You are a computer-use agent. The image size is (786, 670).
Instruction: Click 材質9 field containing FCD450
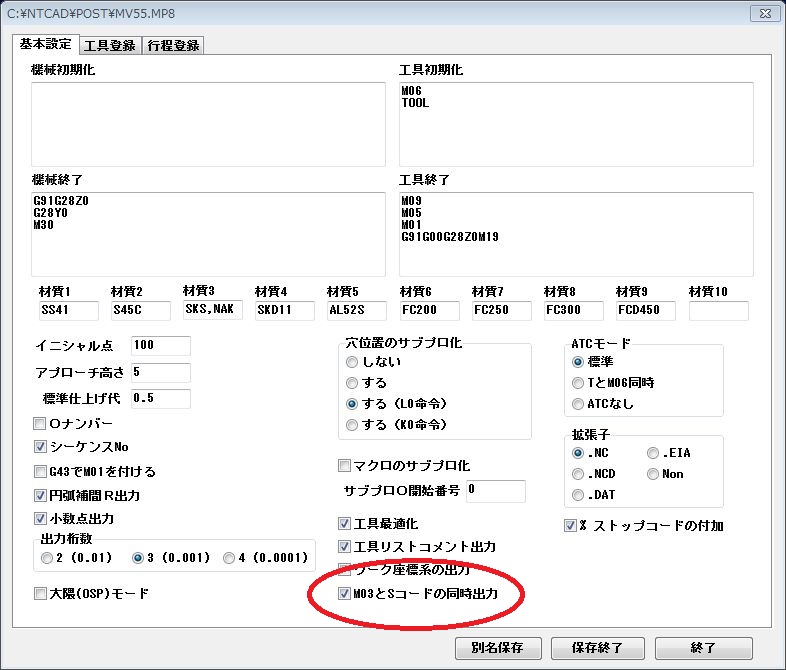pyautogui.click(x=646, y=310)
